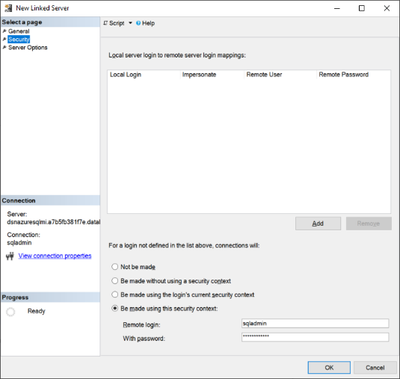Maximize the New Linked Server window
This screenshot has height=379, width=400.
362,8
